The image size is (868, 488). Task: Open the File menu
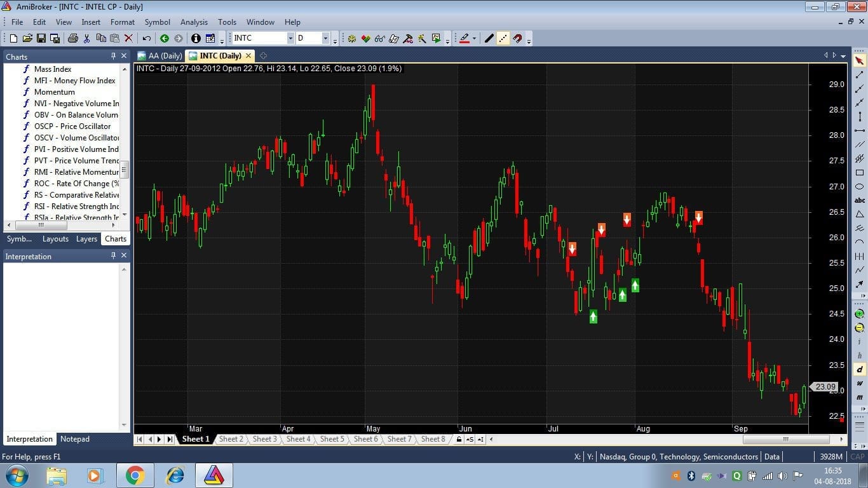(x=17, y=22)
